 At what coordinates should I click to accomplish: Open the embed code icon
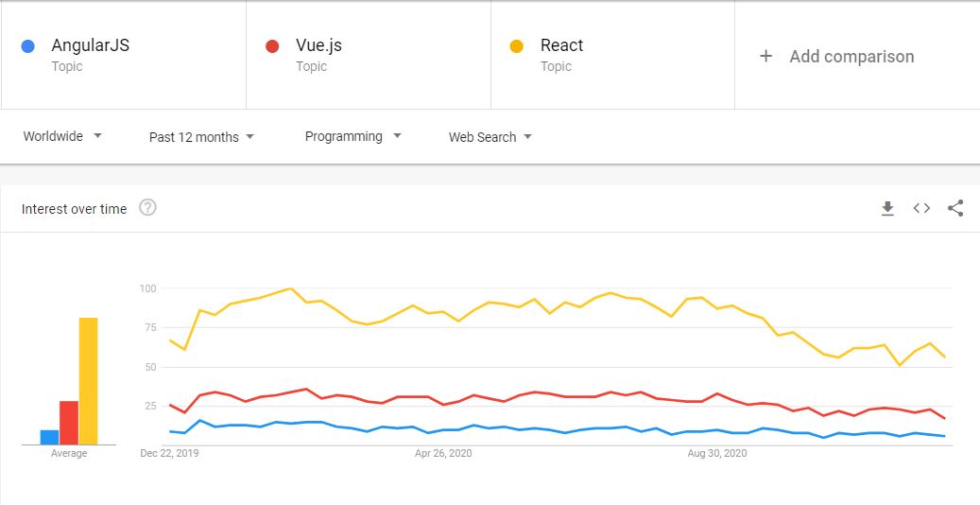coord(921,209)
